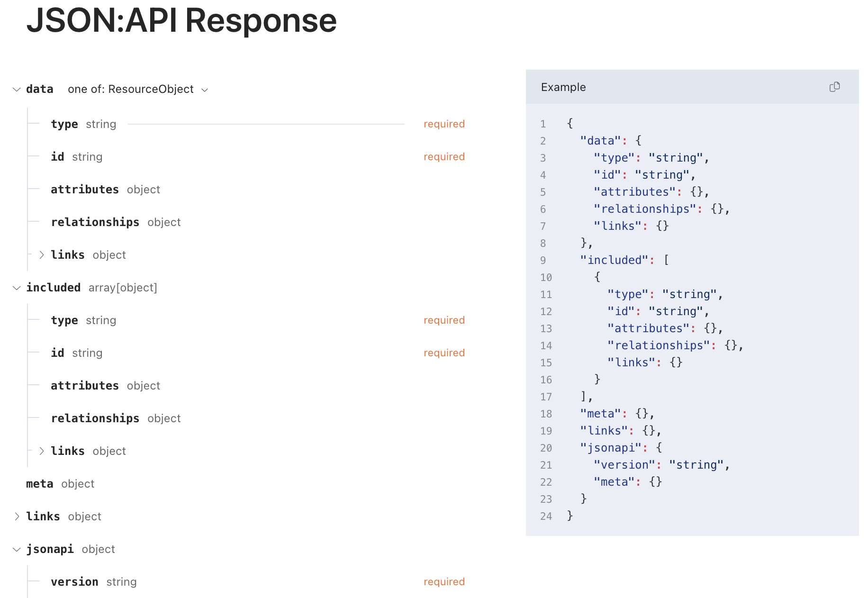The image size is (868, 598).
Task: Click the meta object property
Action: (40, 484)
